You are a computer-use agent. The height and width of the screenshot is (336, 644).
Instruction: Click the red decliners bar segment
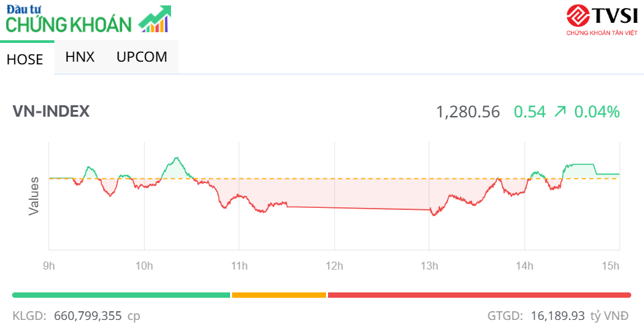[x=479, y=294]
